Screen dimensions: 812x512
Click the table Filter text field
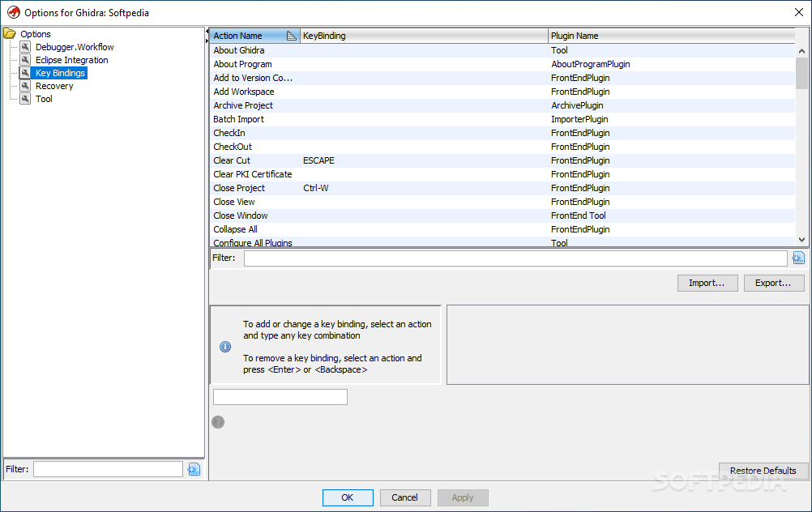click(515, 258)
